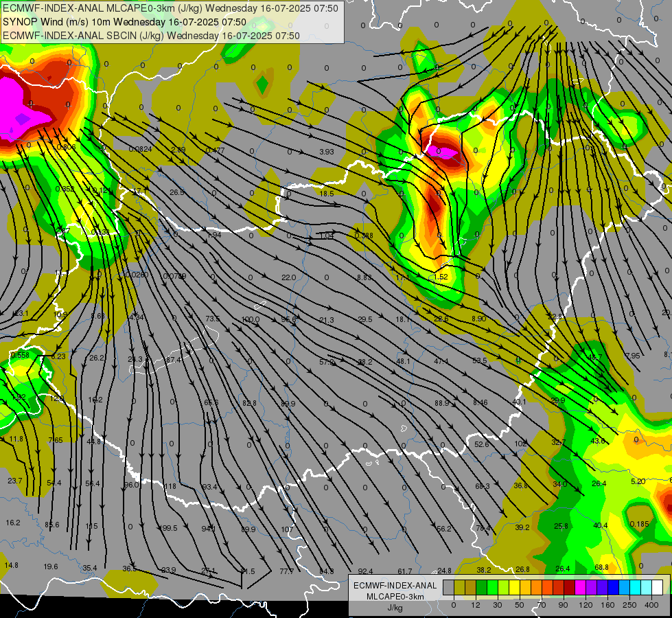Click the map value 7.95
The height and width of the screenshot is (618, 672).
tap(633, 356)
